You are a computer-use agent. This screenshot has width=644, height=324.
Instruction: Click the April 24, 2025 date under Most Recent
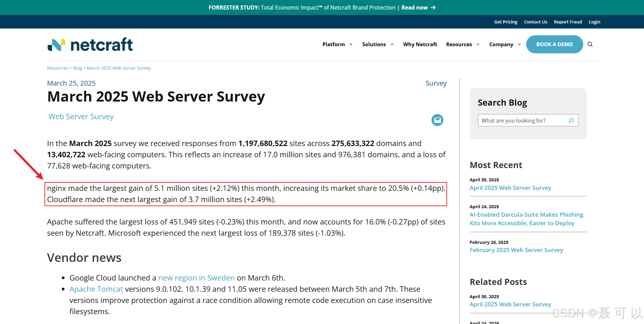484,206
